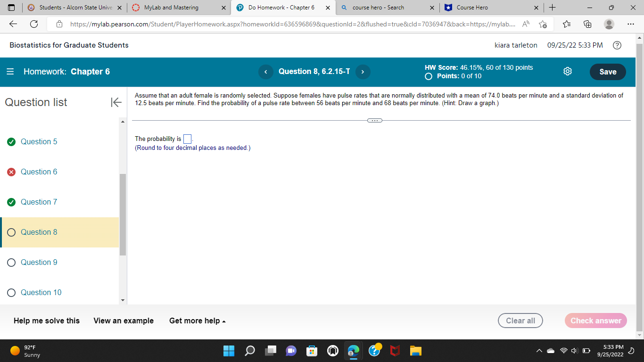Open the homework hamburger menu

pyautogui.click(x=10, y=72)
